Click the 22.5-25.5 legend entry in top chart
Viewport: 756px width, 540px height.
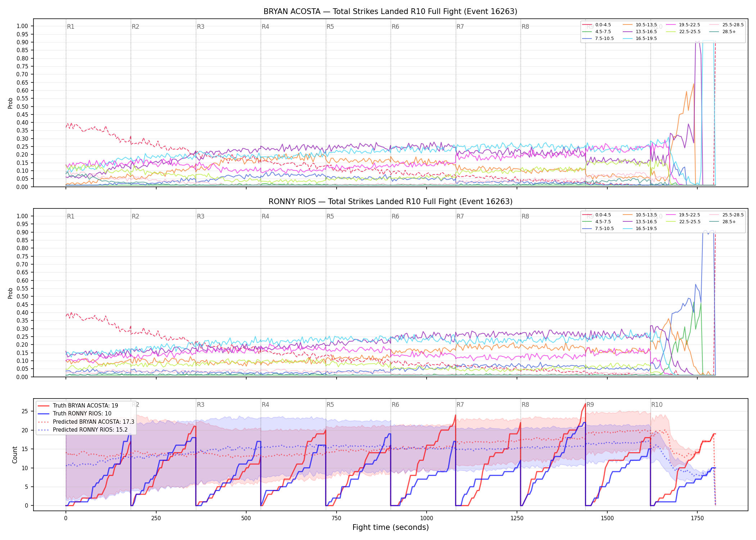683,32
